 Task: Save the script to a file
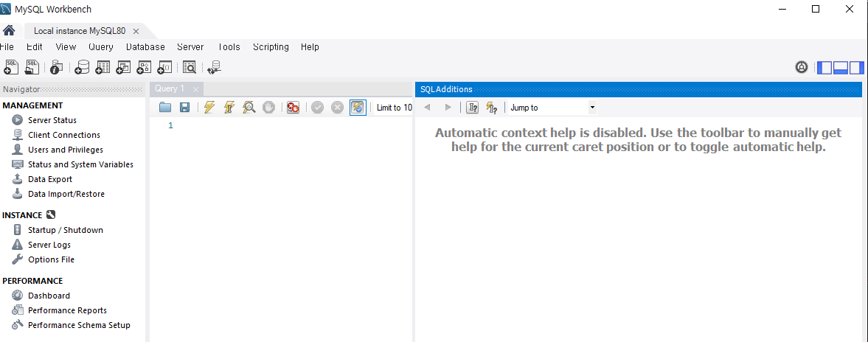[x=185, y=108]
